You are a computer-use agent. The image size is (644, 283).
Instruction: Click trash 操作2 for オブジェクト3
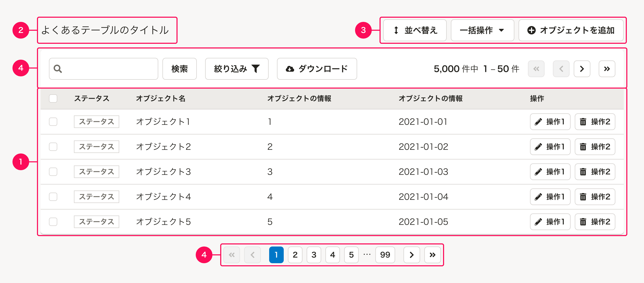pyautogui.click(x=595, y=172)
